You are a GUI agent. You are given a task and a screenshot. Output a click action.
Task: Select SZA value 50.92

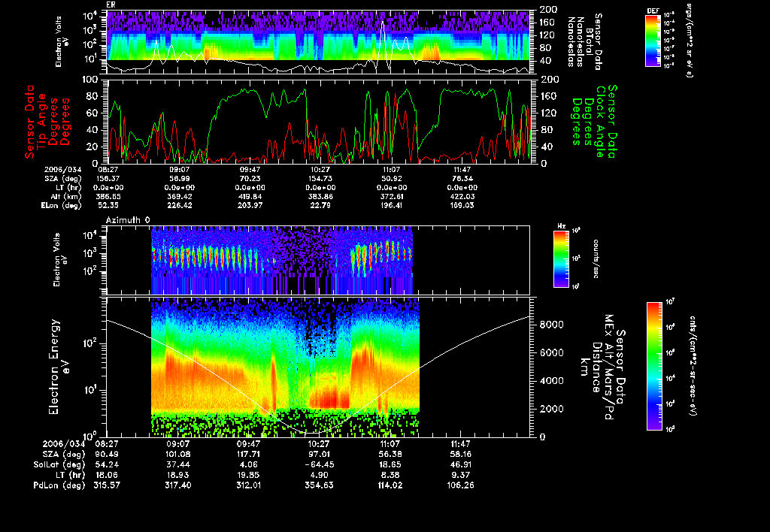point(392,179)
